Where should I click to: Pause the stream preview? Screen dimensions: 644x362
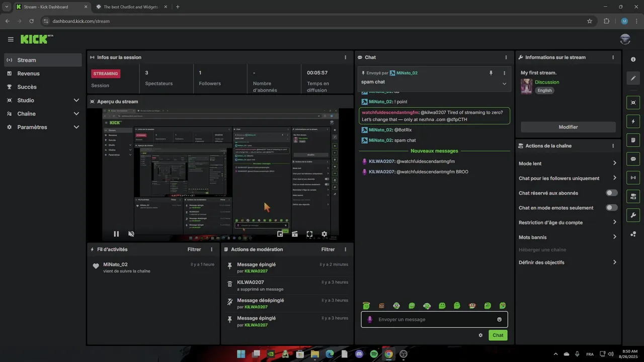pyautogui.click(x=116, y=234)
